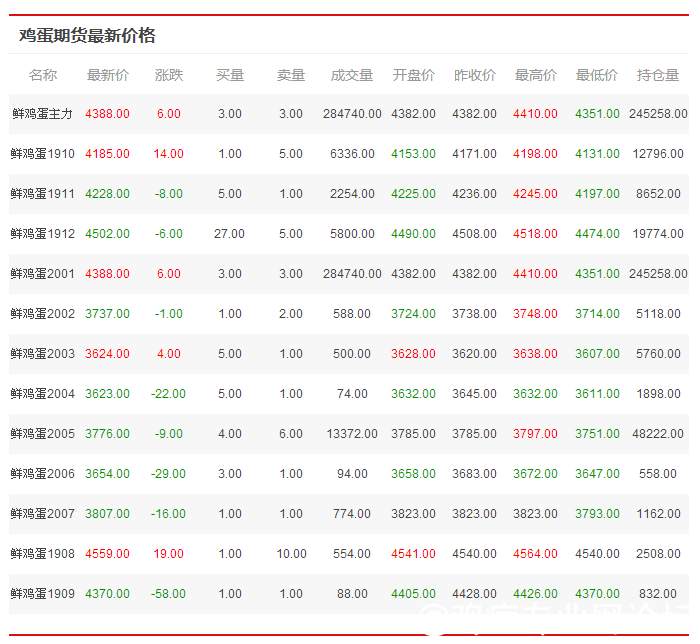Click the 开盘价 column header
The image size is (700, 644).
[x=413, y=75]
